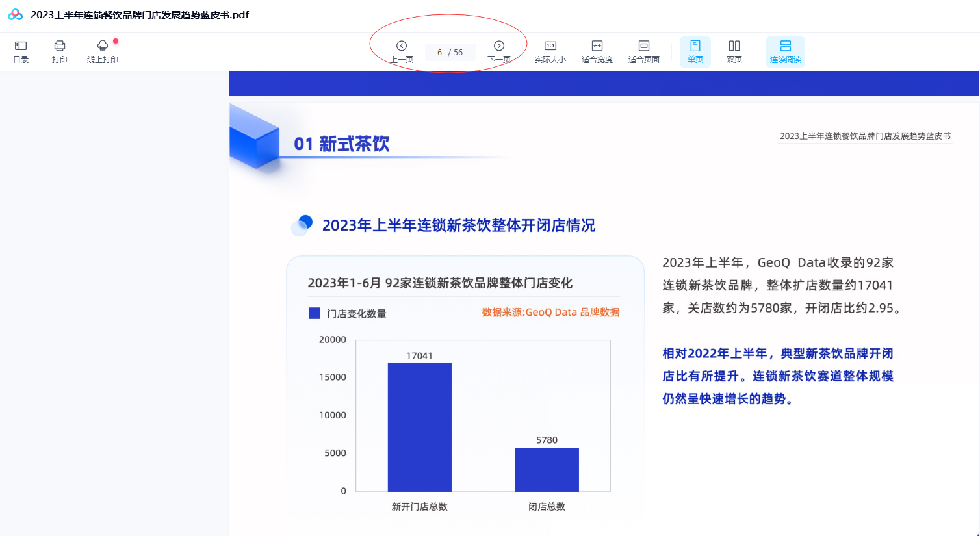
Task: Enable single page view (单页)
Action: [x=695, y=51]
